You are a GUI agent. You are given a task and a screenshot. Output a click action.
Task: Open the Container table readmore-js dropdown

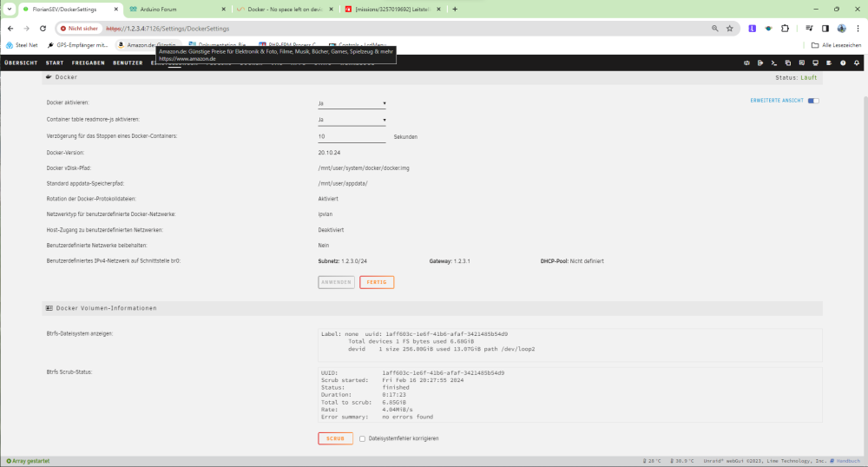point(352,120)
